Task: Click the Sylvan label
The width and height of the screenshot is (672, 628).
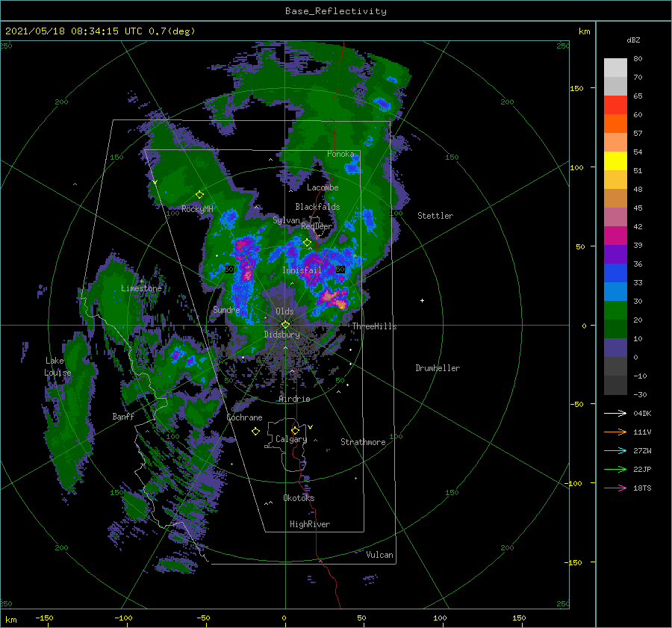Action: pos(286,220)
